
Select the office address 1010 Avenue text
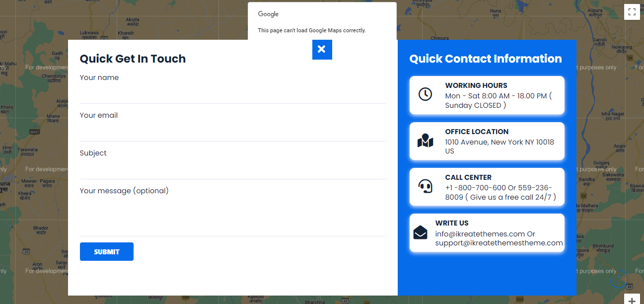pos(499,142)
